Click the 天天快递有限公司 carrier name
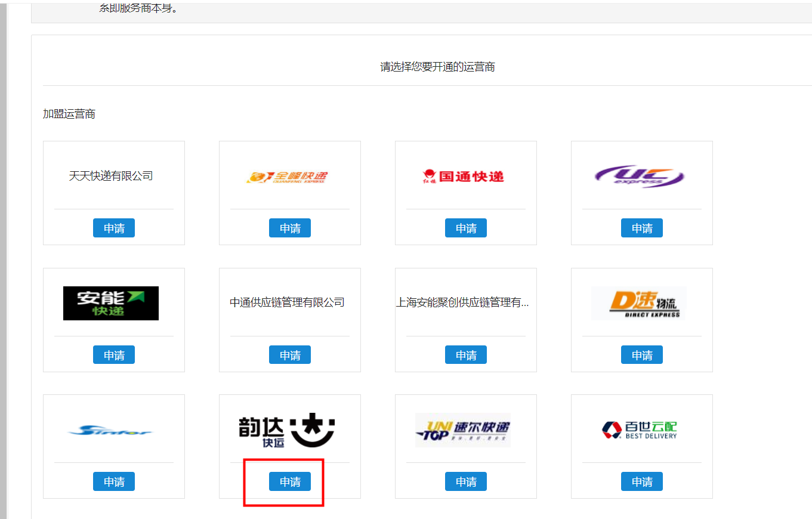Image resolution: width=812 pixels, height=519 pixels. (111, 176)
